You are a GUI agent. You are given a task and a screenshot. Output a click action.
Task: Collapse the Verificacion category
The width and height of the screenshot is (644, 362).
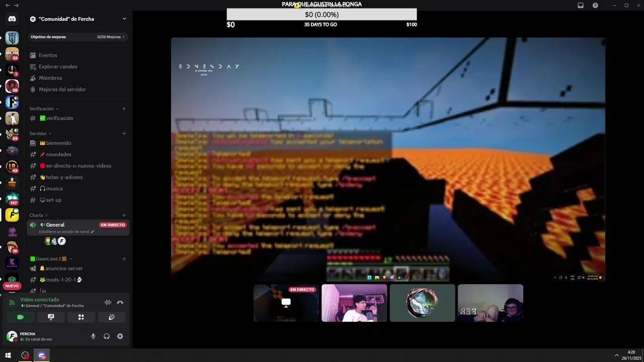pyautogui.click(x=44, y=109)
